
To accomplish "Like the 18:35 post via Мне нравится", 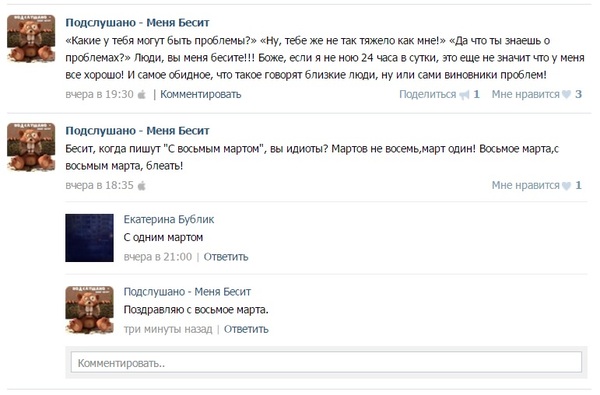I will [x=525, y=185].
